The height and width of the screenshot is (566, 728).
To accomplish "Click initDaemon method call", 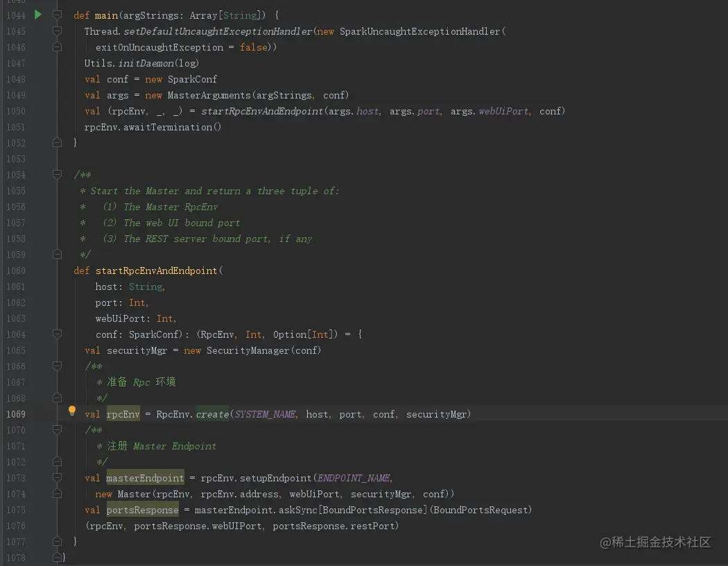I will click(x=146, y=63).
